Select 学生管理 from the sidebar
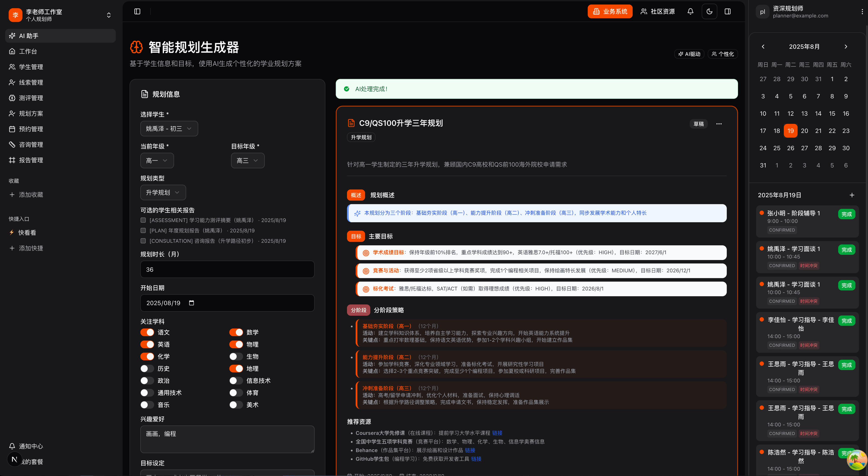Screen dimensions: 868x476 [x=31, y=67]
